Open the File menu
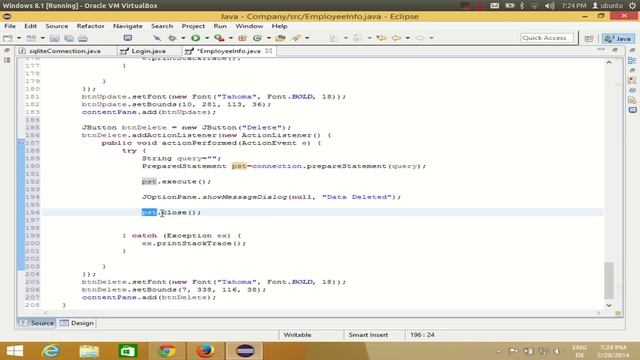 (10, 26)
